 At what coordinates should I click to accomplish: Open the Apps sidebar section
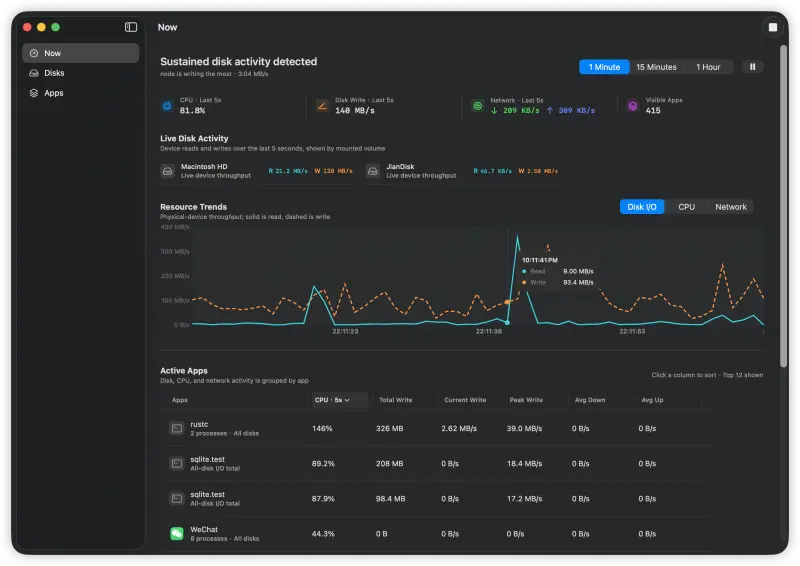pyautogui.click(x=81, y=93)
